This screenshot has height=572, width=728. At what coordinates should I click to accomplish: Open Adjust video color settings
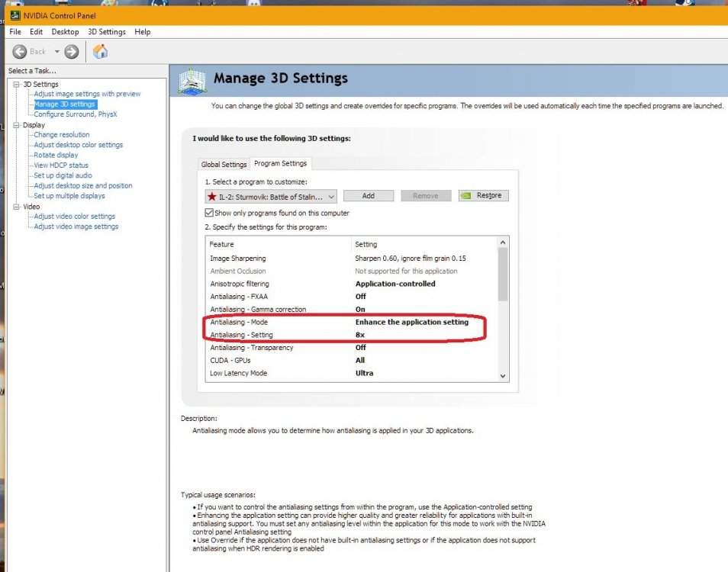74,216
